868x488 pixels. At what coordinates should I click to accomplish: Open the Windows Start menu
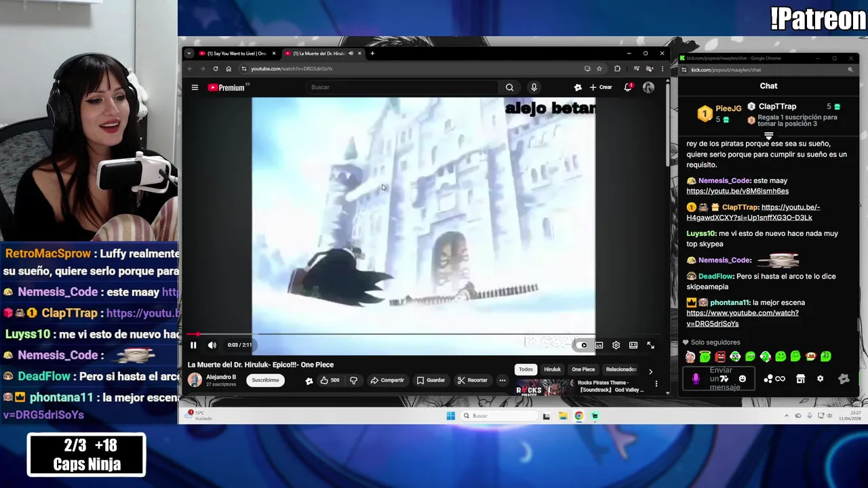point(451,416)
